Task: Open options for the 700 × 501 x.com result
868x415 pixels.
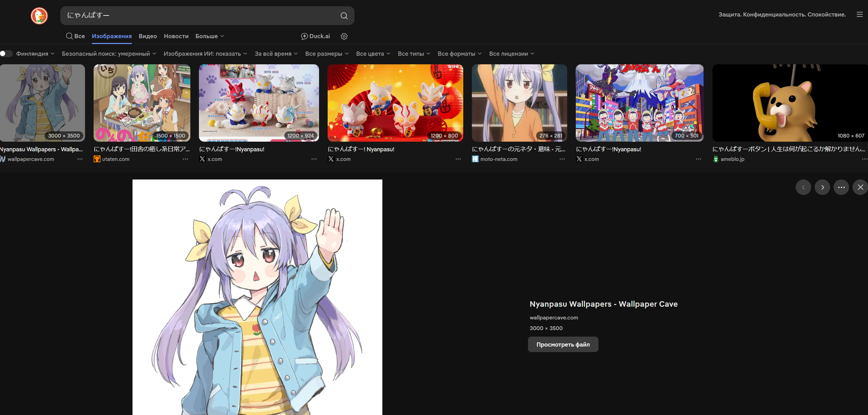Action: [x=698, y=159]
